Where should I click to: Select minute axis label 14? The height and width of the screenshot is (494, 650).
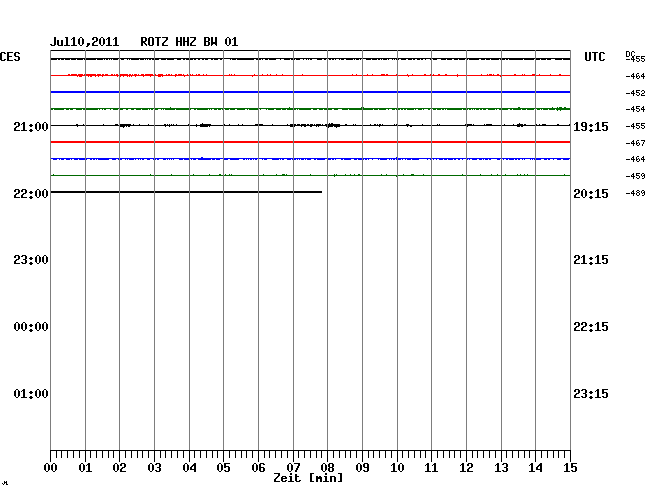[x=535, y=468]
